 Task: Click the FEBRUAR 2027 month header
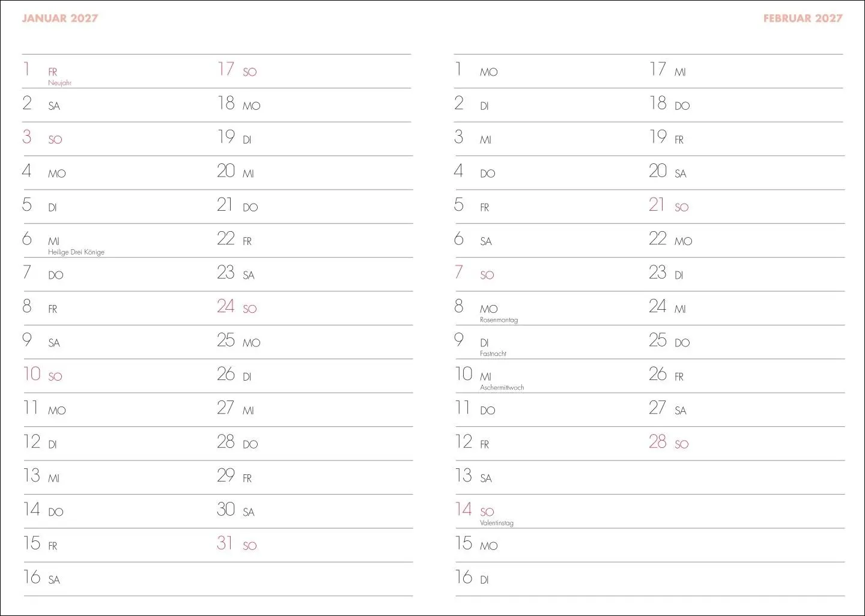pyautogui.click(x=803, y=18)
